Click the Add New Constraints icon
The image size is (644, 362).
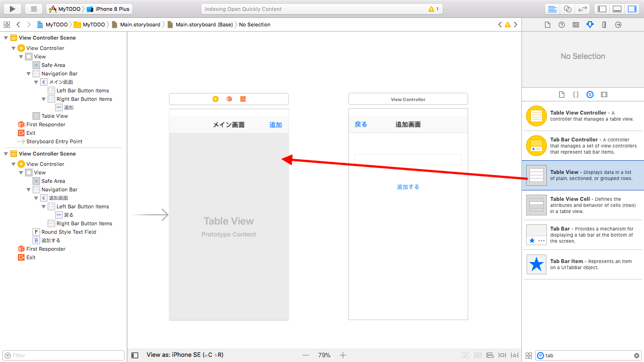(x=502, y=355)
